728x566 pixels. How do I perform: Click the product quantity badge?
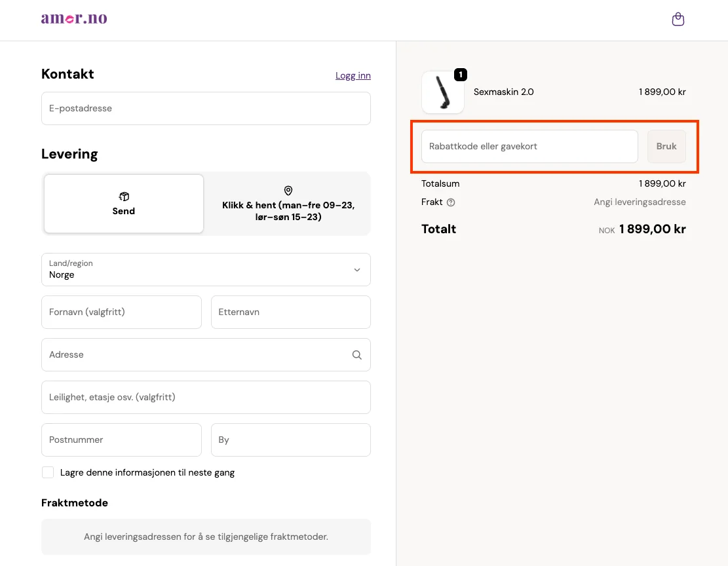[461, 75]
